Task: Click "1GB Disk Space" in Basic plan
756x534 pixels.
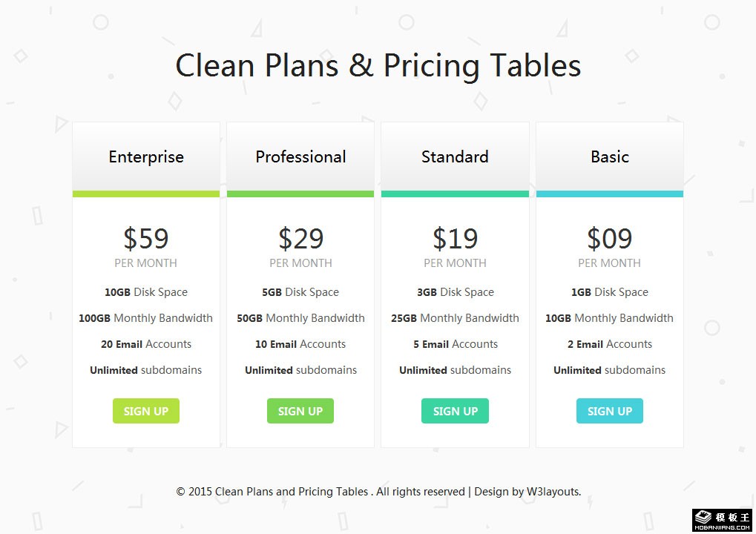Action: [609, 292]
